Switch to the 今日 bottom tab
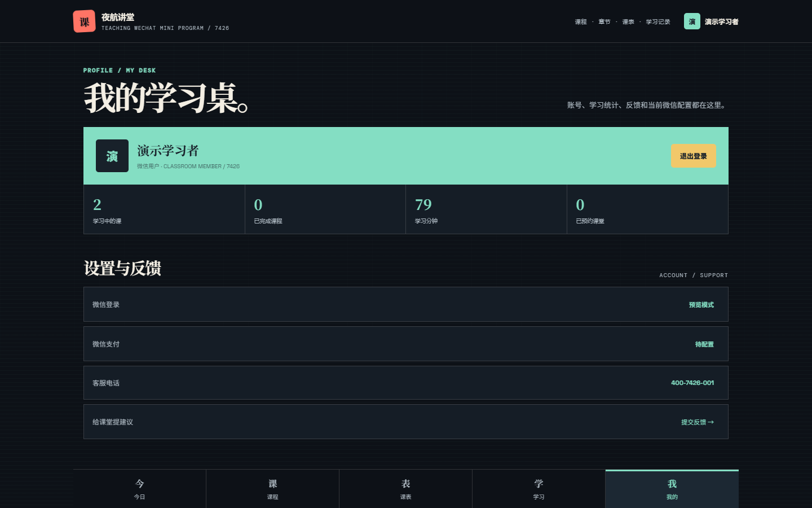 pyautogui.click(x=140, y=489)
